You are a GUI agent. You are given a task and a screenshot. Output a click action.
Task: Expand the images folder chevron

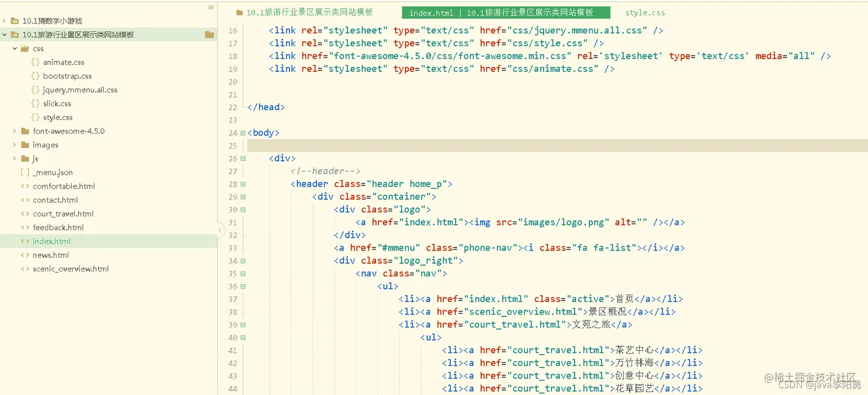pyautogui.click(x=15, y=145)
